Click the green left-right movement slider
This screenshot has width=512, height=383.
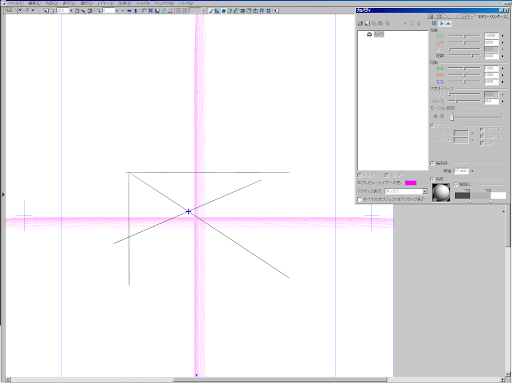click(x=464, y=36)
